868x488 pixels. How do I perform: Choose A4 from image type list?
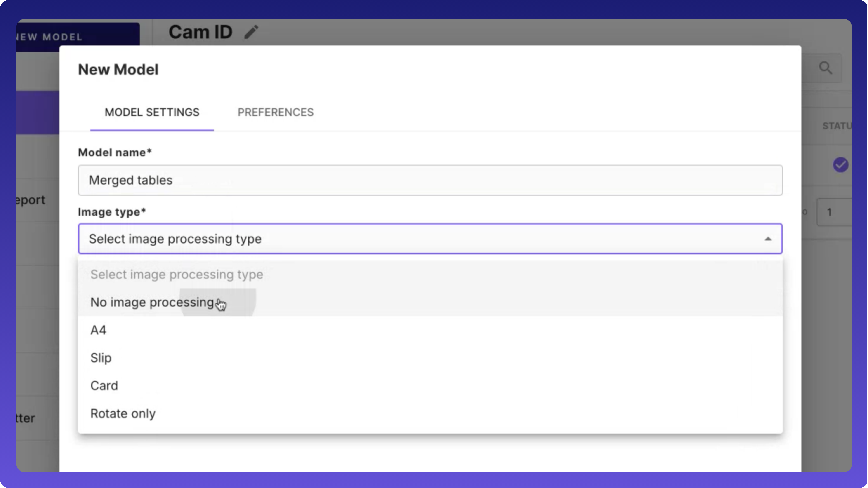pyautogui.click(x=98, y=330)
